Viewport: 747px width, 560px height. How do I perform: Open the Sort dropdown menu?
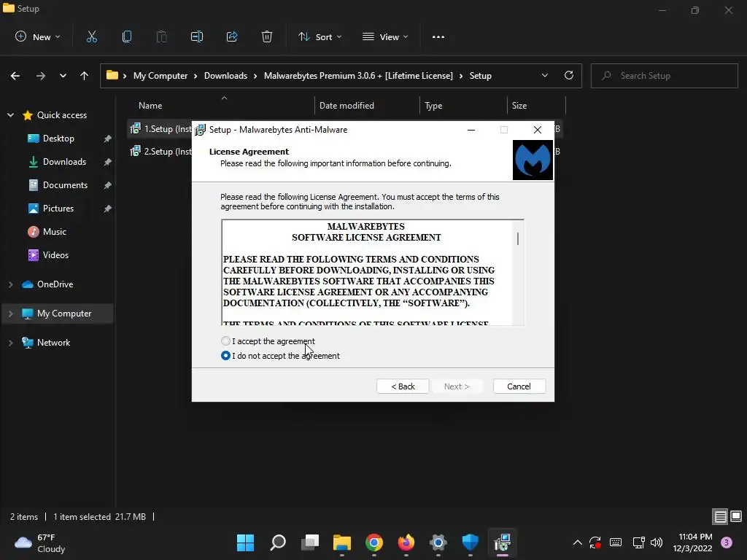(320, 36)
